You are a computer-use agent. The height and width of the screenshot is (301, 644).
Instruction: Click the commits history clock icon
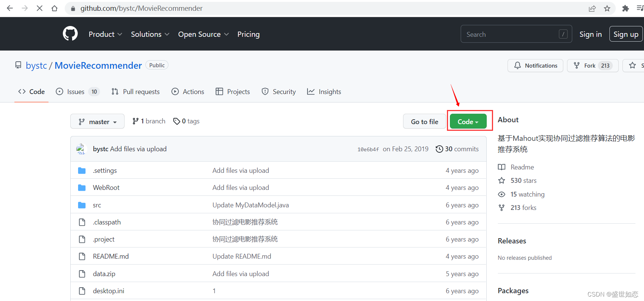(439, 149)
